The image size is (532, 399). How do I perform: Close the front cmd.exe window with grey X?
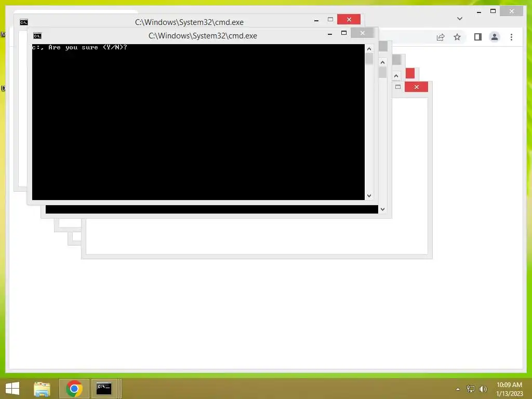click(x=362, y=33)
